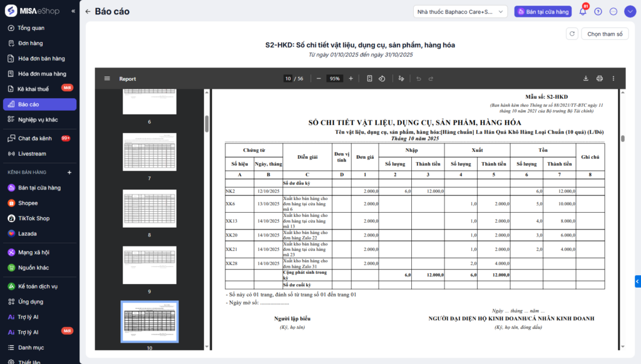The width and height of the screenshot is (641, 364).
Task: Click Chọn tham số button
Action: [605, 34]
